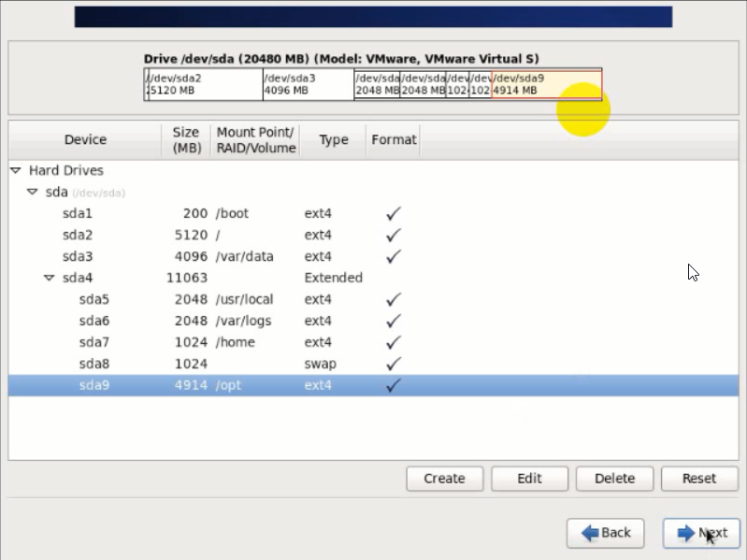Collapse the Hard Drives tree node
Image resolution: width=747 pixels, height=560 pixels.
[x=16, y=170]
